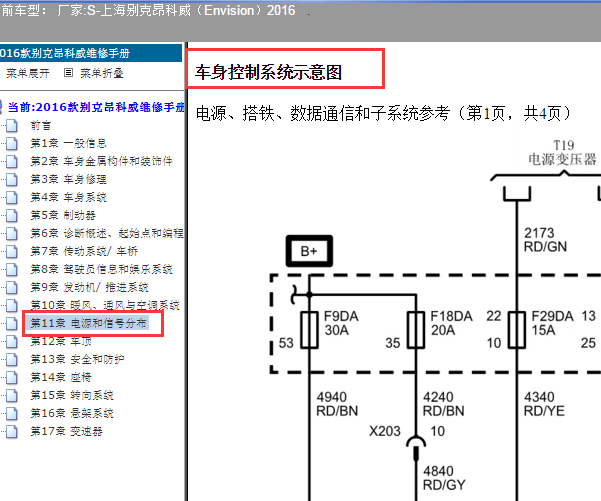Open 第4章 车身系统

68,197
